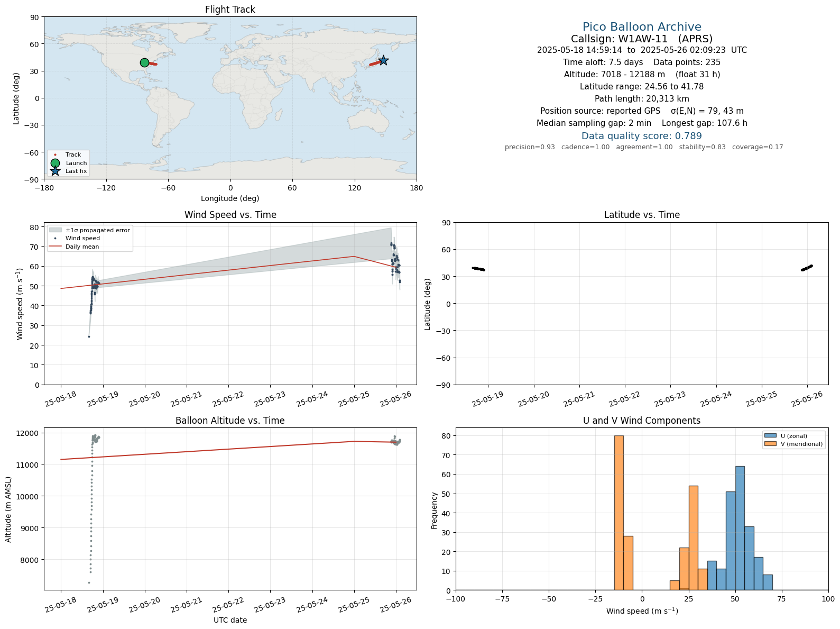Click the 'U and V Wind Components' plot title
This screenshot has height=629, width=840.
(642, 421)
